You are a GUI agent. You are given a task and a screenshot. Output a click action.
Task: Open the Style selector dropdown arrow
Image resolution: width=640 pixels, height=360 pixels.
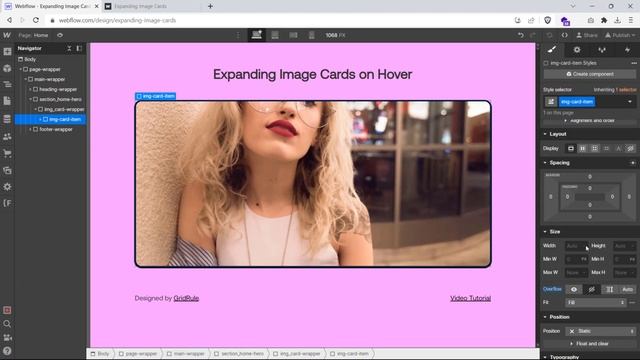tap(630, 102)
